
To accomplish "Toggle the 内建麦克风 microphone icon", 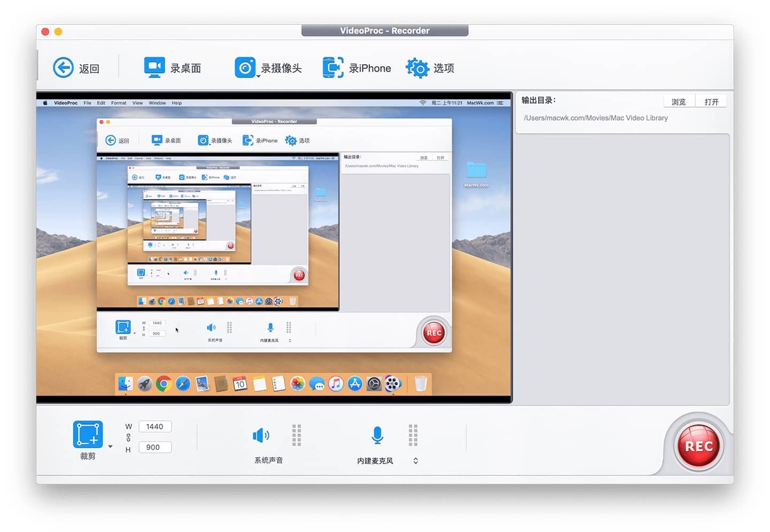I will pyautogui.click(x=377, y=436).
